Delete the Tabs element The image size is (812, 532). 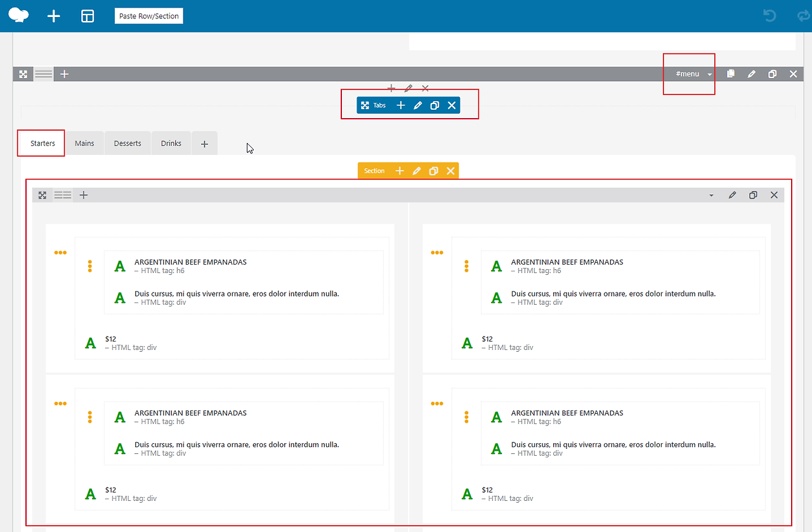pyautogui.click(x=452, y=105)
